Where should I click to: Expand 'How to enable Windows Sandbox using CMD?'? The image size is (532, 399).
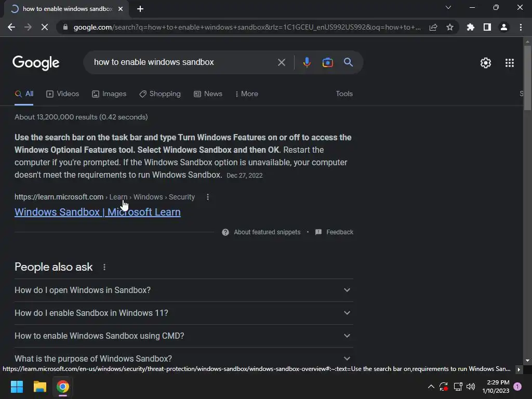[184, 336]
